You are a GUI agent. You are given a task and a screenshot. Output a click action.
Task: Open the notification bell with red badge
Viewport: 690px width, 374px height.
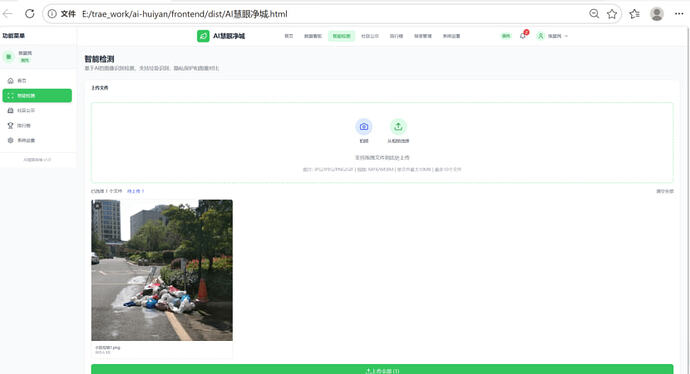[523, 36]
